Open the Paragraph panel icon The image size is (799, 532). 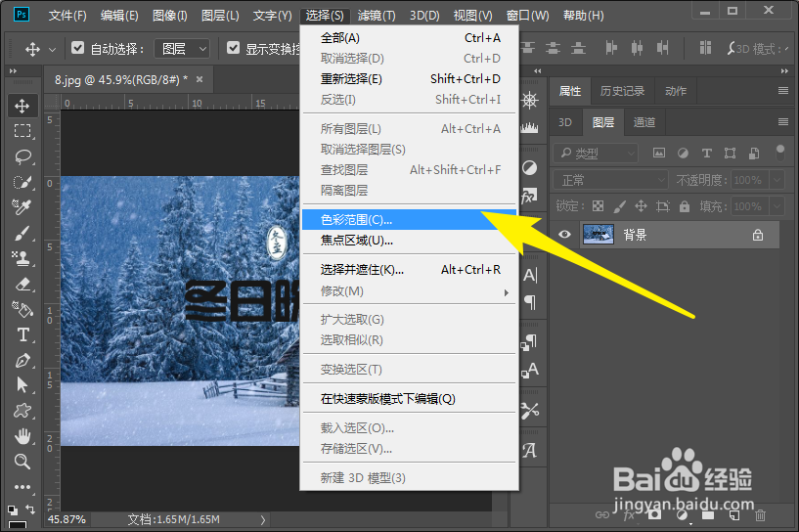click(530, 302)
